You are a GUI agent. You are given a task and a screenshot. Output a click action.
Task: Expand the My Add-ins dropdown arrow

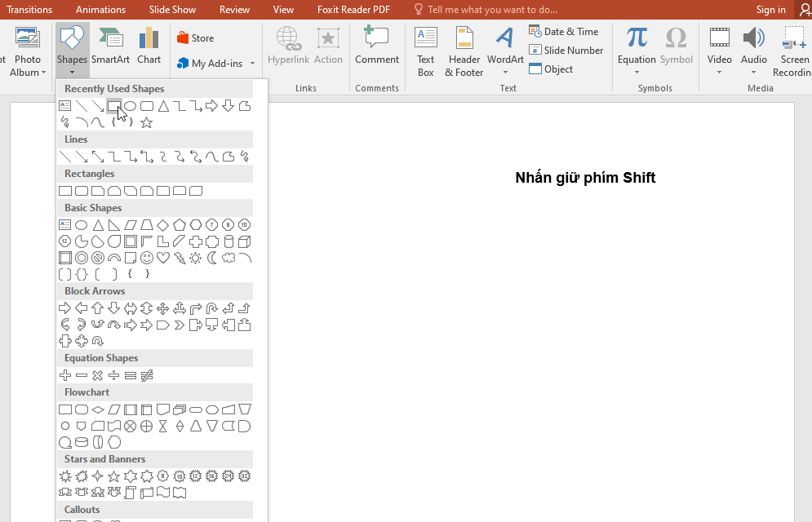tap(252, 64)
